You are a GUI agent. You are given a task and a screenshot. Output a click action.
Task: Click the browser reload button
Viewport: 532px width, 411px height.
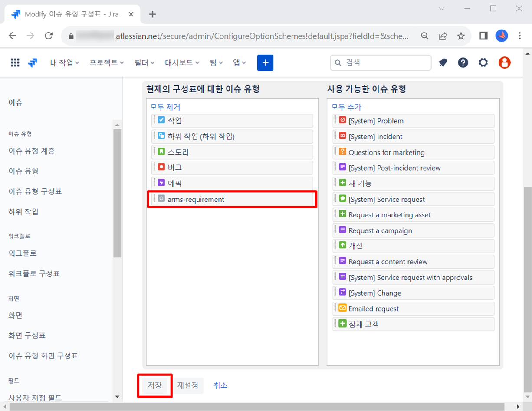(x=49, y=36)
